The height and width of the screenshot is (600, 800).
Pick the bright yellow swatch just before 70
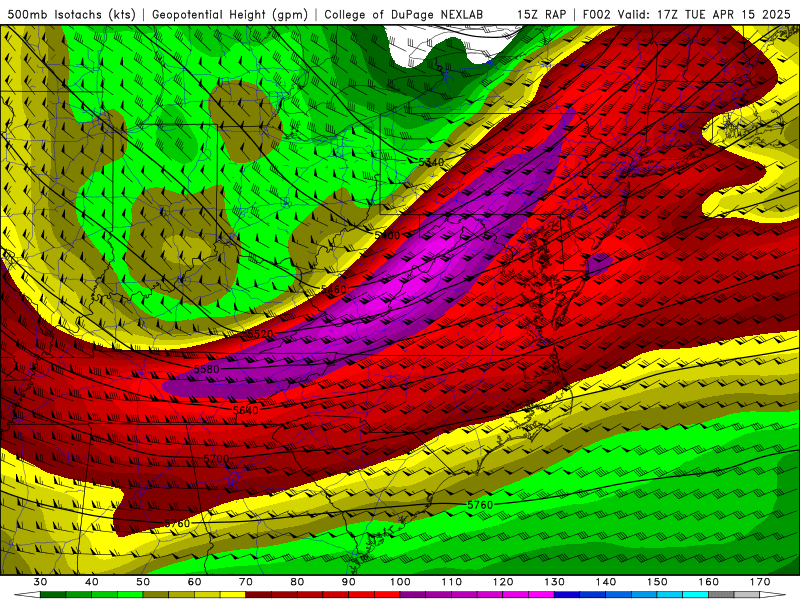[233, 595]
